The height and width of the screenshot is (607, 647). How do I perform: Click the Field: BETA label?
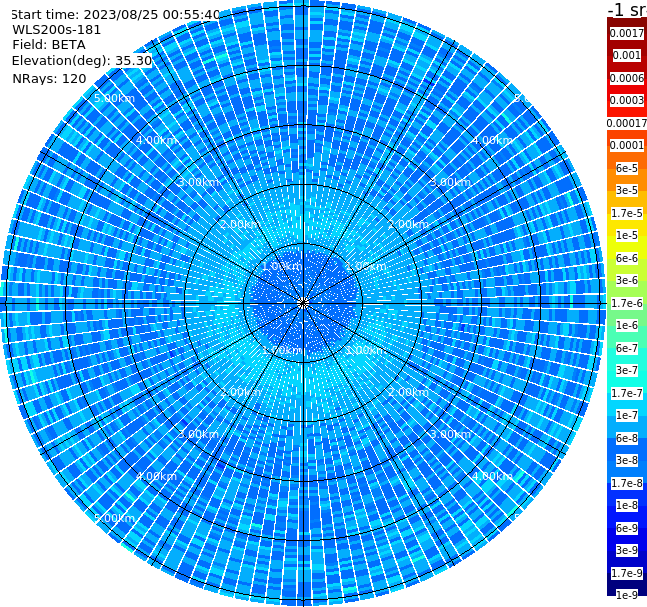point(49,45)
